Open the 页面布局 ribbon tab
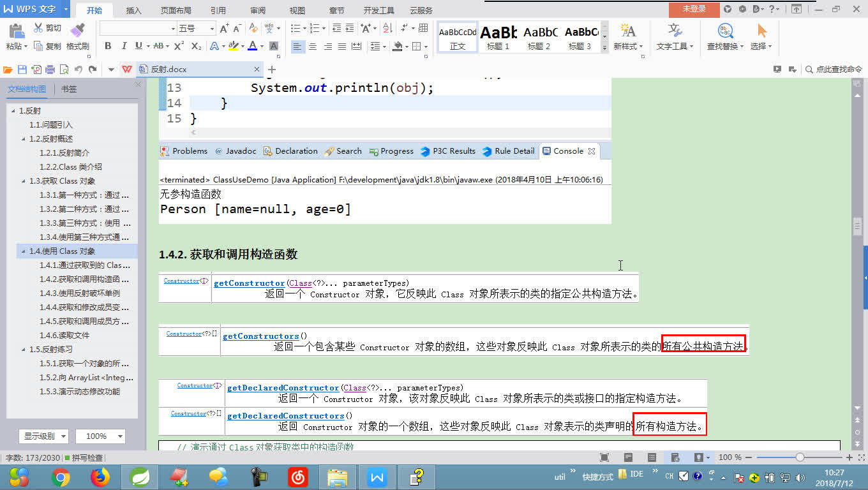Viewport: 868px width, 490px height. click(176, 10)
